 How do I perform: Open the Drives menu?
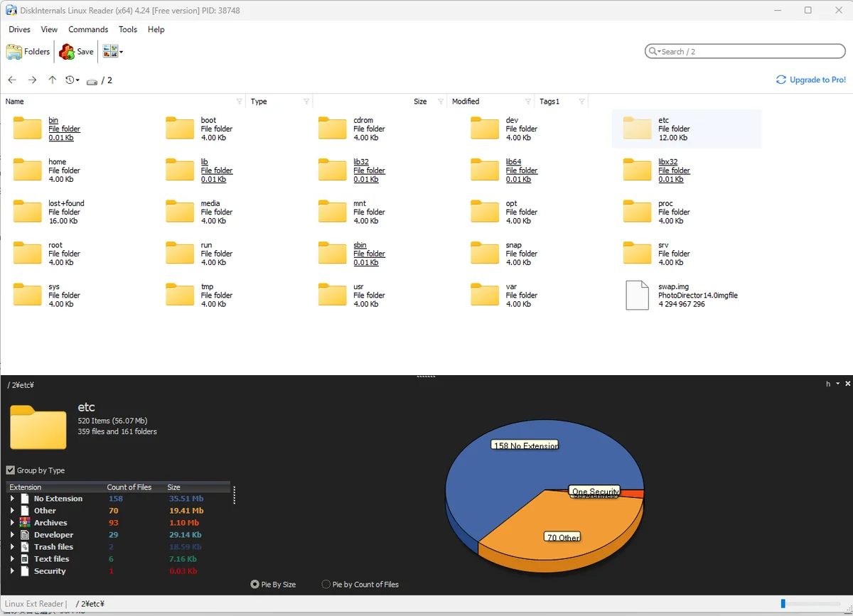(x=19, y=29)
